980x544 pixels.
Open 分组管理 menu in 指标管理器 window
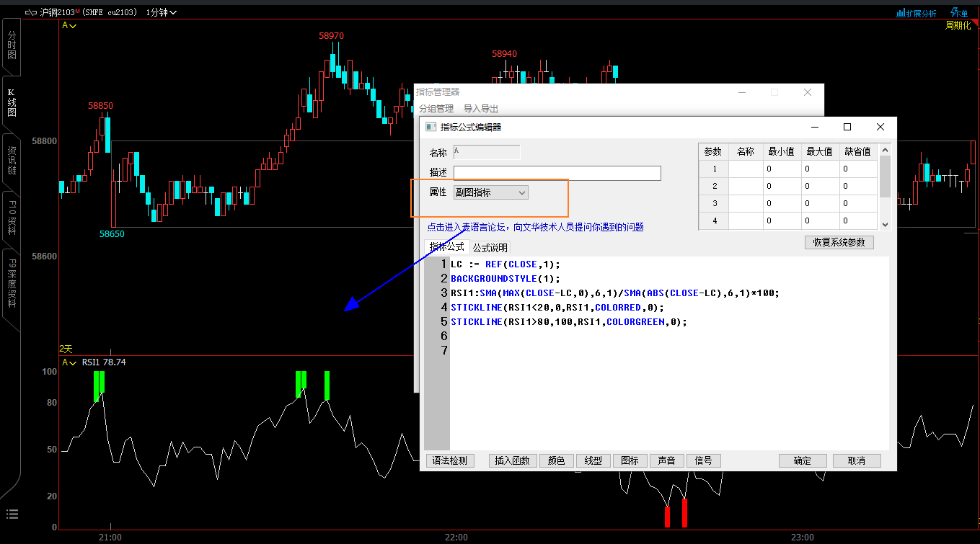pyautogui.click(x=436, y=109)
